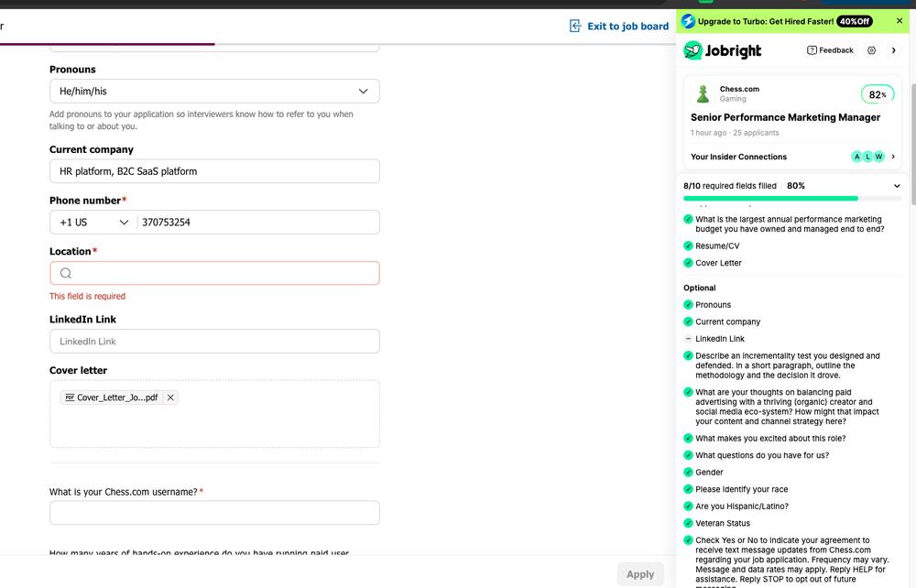
Task: Select the text message agreement item
Action: pyautogui.click(x=791, y=561)
